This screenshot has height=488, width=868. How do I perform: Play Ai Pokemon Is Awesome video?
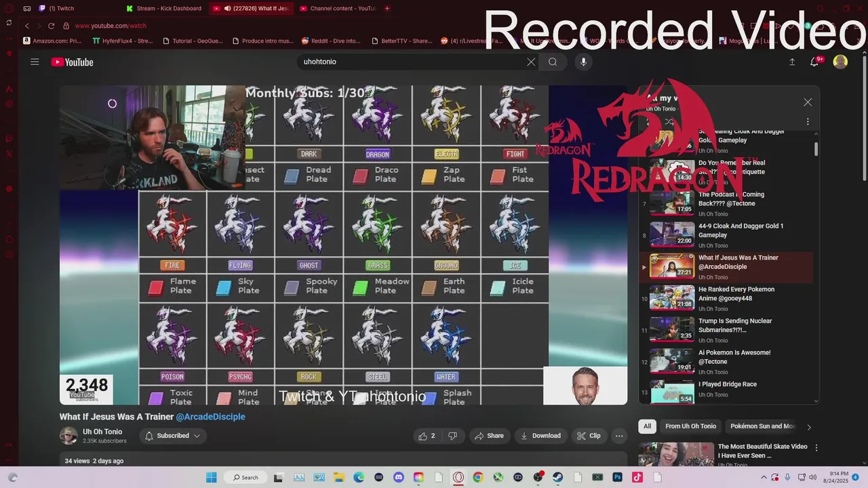click(x=727, y=362)
